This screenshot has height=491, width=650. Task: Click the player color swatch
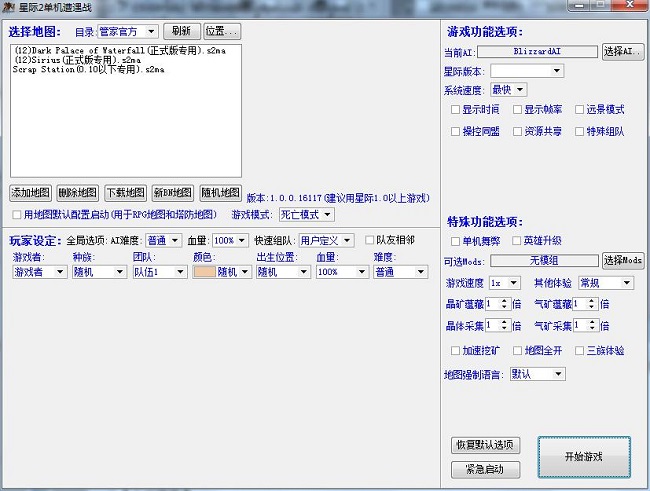pos(205,272)
